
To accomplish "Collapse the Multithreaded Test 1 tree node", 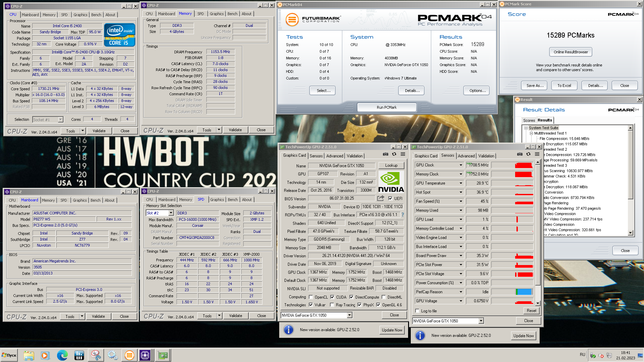I will 532,133.
